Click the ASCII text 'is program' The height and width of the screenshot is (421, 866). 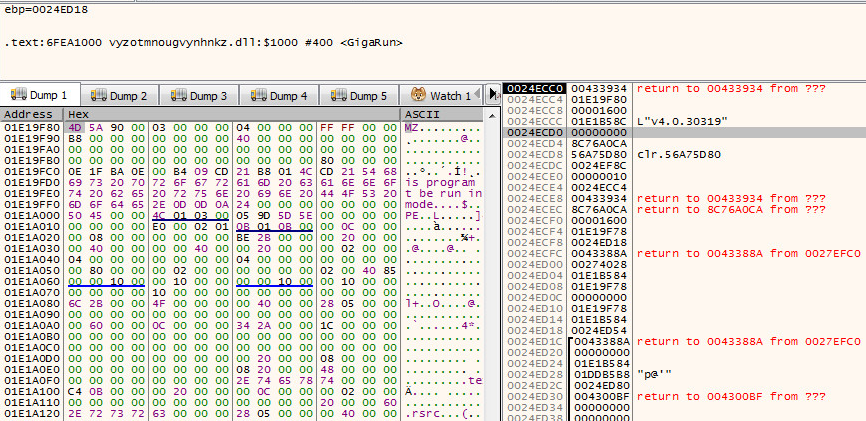(440, 182)
